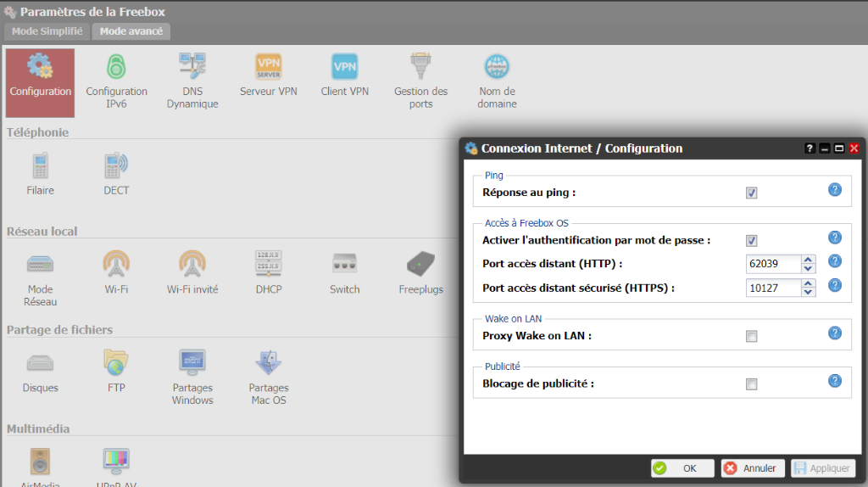Switch to the Mode Simplifié tab
868x487 pixels.
47,31
